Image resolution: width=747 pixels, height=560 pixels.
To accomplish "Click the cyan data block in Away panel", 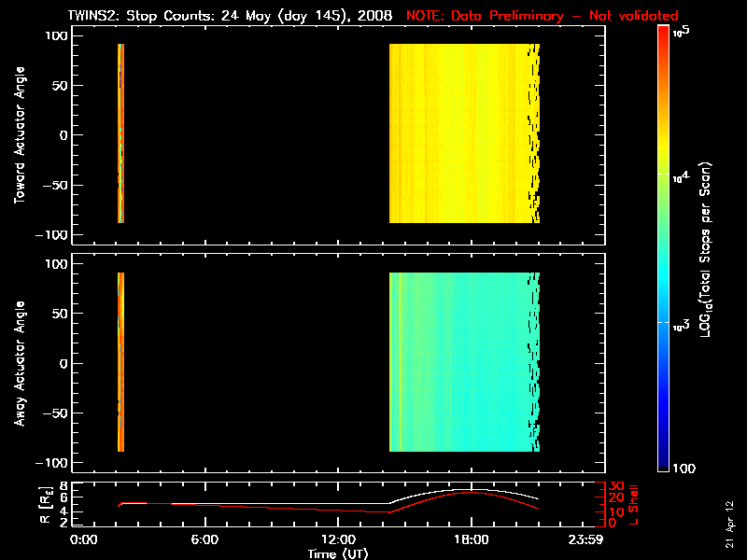I will tap(464, 362).
